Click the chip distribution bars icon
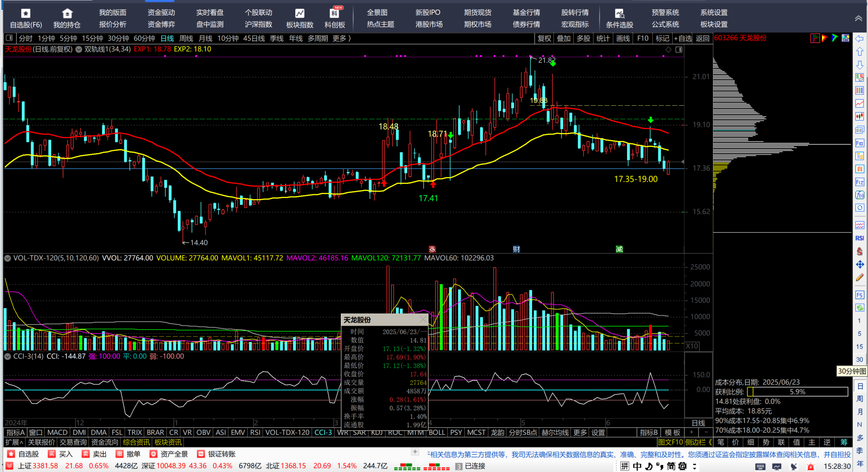Image resolution: width=868 pixels, height=472 pixels. click(815, 38)
